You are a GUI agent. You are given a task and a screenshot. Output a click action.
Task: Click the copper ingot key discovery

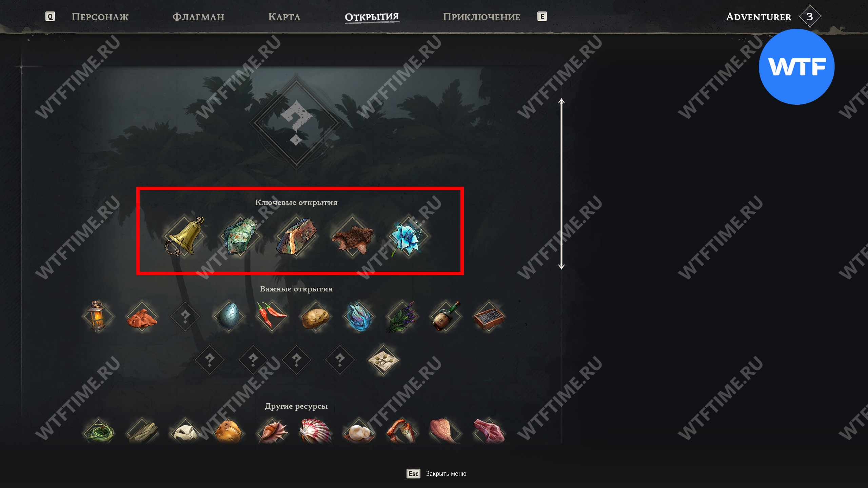point(296,236)
